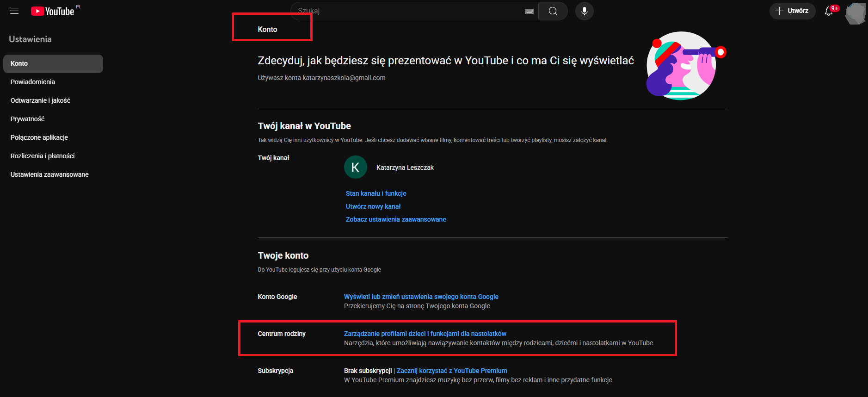Click Utwórz nowy kanał link
The width and height of the screenshot is (868, 397).
point(373,206)
